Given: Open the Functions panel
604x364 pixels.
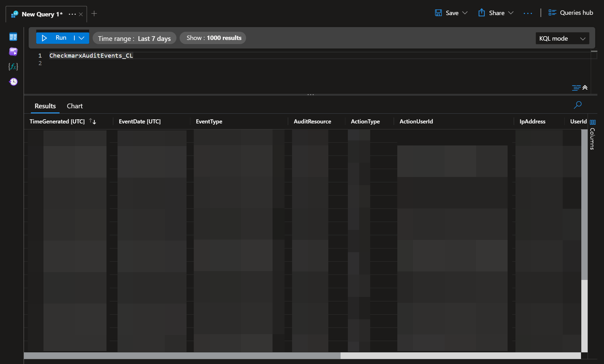Looking at the screenshot, I should click(x=13, y=66).
